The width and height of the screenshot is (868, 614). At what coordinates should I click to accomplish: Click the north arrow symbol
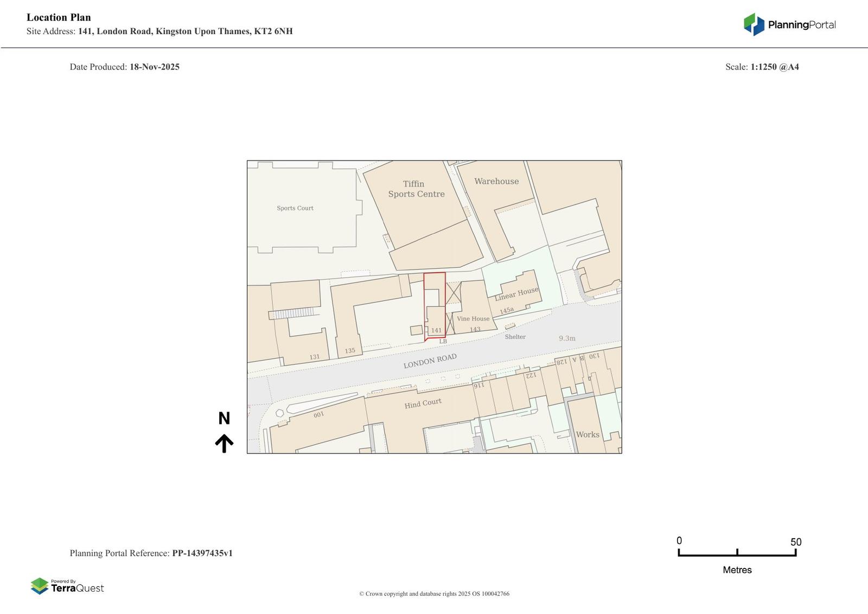click(224, 443)
